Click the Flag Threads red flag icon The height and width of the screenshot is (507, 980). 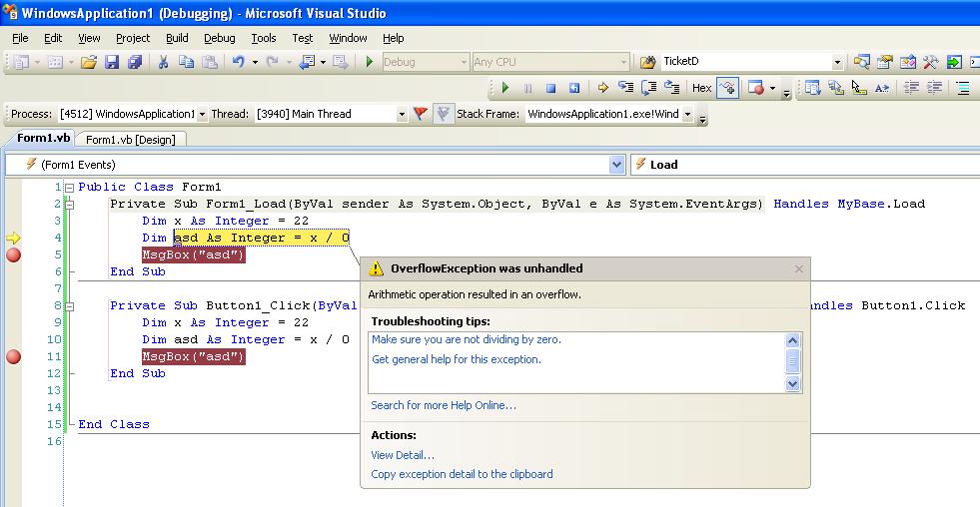tap(421, 114)
